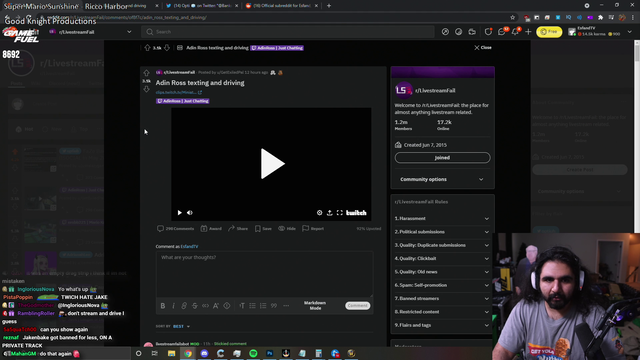This screenshot has height=360, width=640.
Task: Toggle fullscreen on the Twitch player
Action: pyautogui.click(x=340, y=213)
